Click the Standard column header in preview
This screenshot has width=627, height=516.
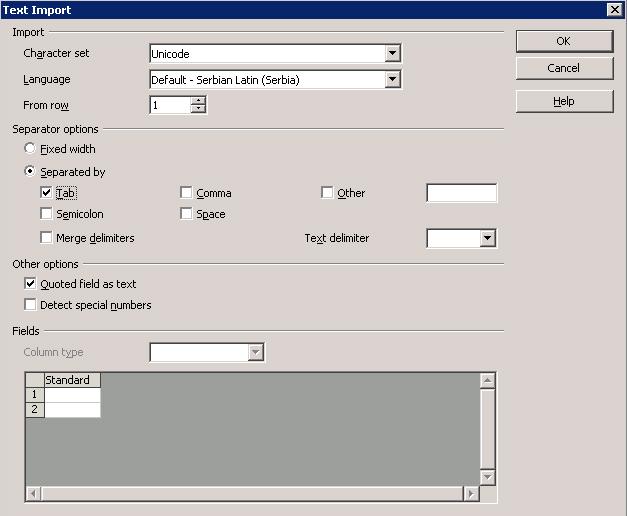72,380
